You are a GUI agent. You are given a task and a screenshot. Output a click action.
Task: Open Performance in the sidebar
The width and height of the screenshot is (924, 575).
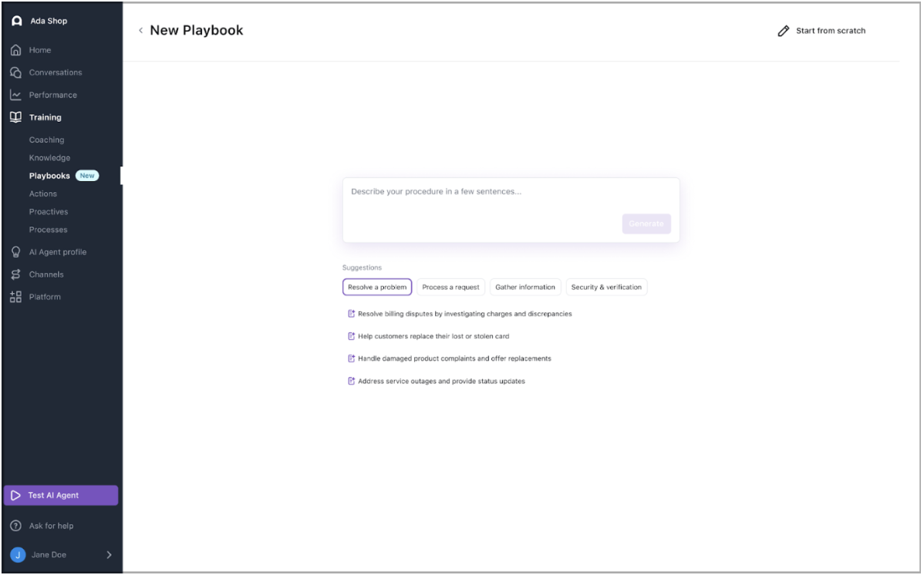(53, 95)
